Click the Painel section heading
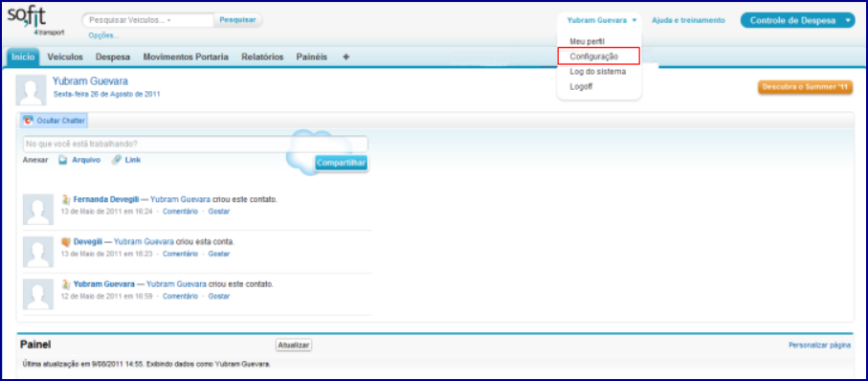Viewport: 868px width, 381px height. point(35,345)
